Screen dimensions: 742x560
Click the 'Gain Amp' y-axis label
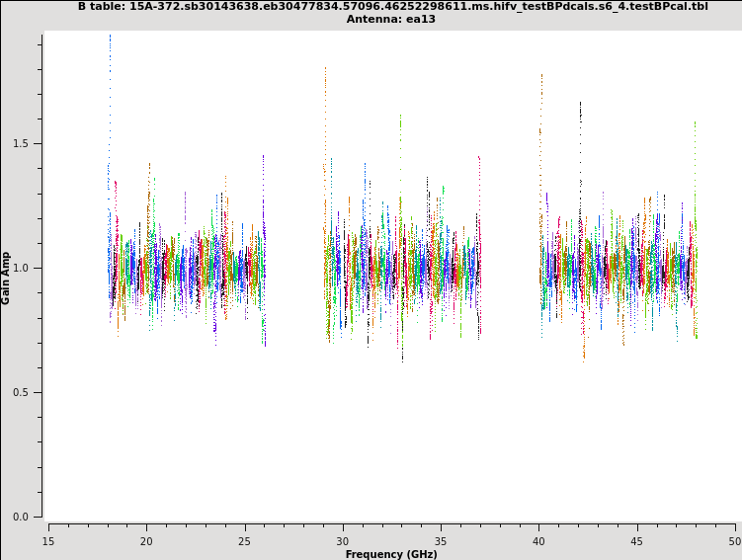pos(6,278)
